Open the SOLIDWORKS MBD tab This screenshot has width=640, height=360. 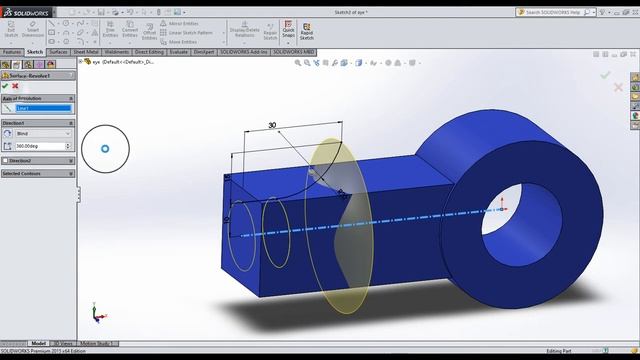(293, 52)
